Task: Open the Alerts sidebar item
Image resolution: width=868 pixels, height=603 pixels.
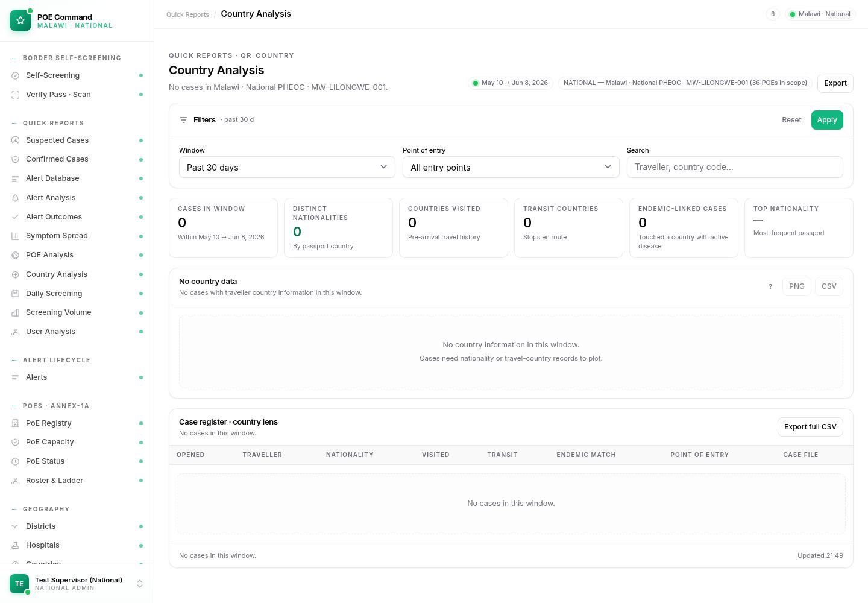Action: click(77, 377)
